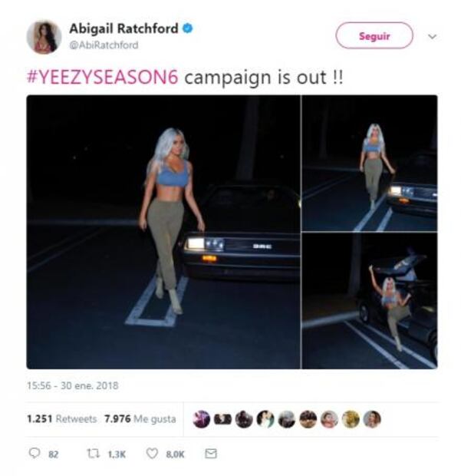View the 7.976 Me gusta list
This screenshot has width=461, height=476.
tap(140, 419)
